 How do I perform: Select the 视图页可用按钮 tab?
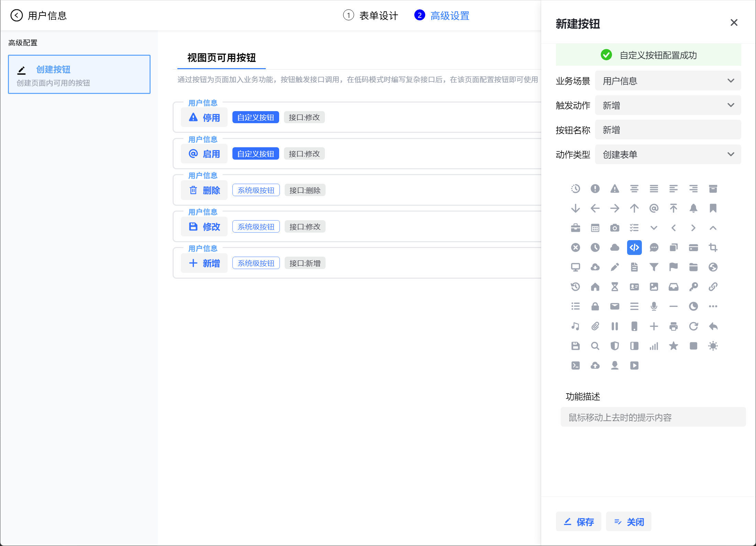click(221, 58)
